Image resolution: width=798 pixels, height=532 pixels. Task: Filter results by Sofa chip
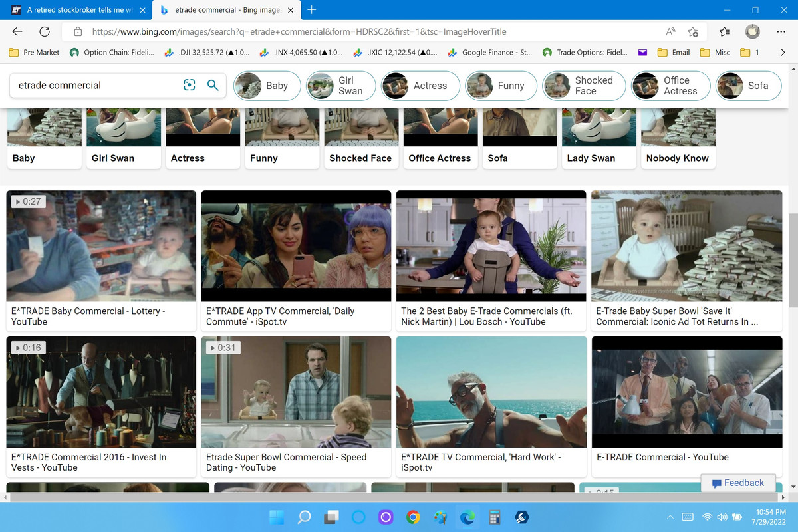tap(748, 86)
